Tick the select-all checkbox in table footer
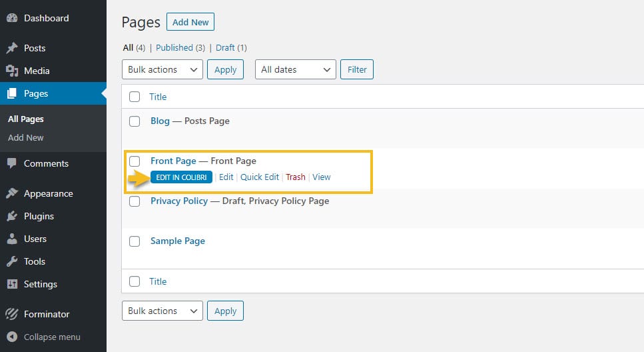The height and width of the screenshot is (352, 644). [x=135, y=281]
